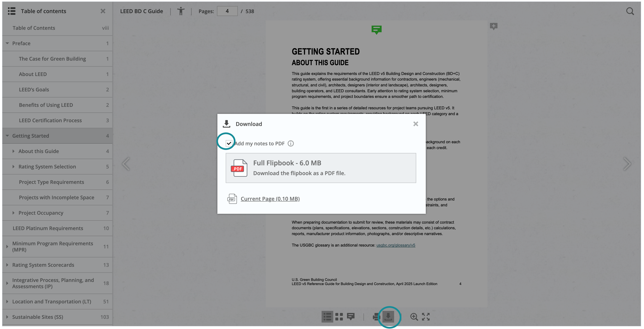Click the table of contents list icon in header

pyautogui.click(x=11, y=11)
